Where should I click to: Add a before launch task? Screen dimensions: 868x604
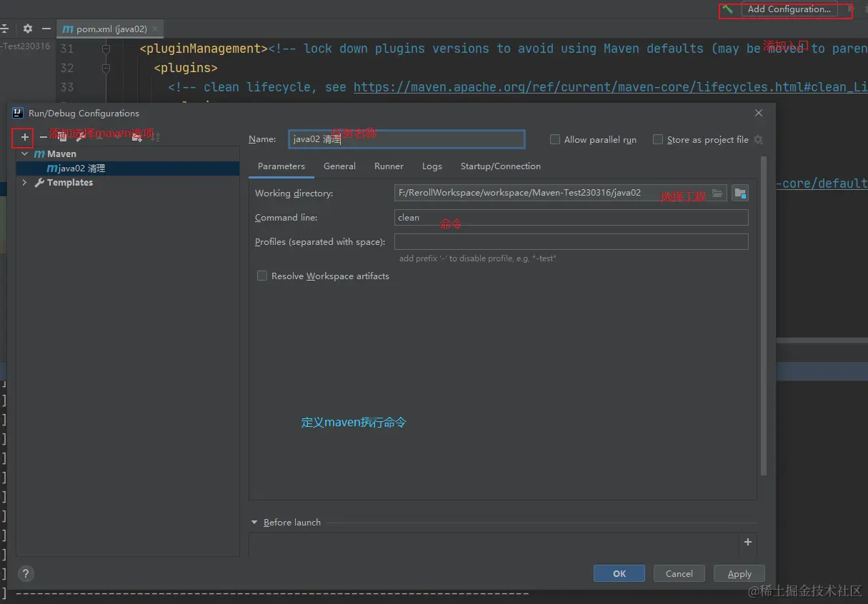pos(748,542)
